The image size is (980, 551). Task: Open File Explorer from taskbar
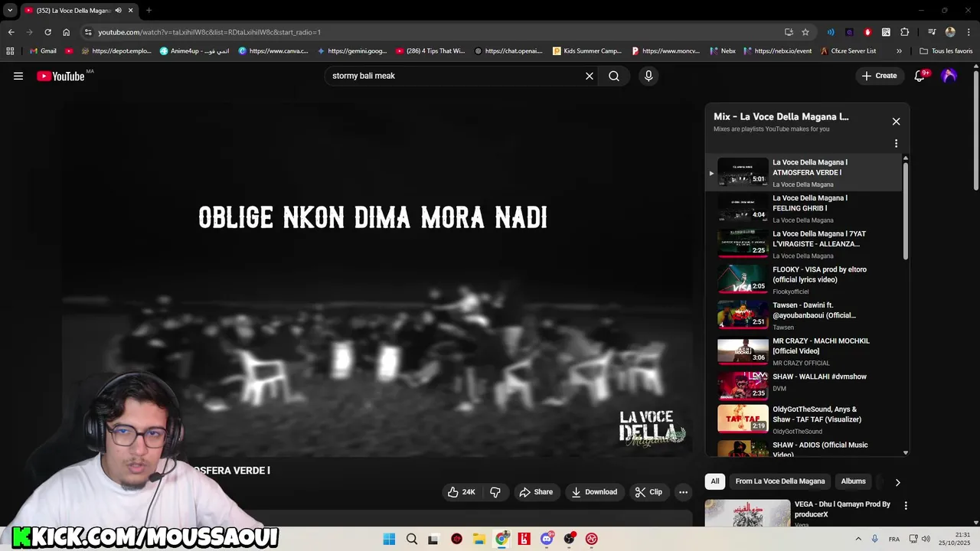click(479, 539)
